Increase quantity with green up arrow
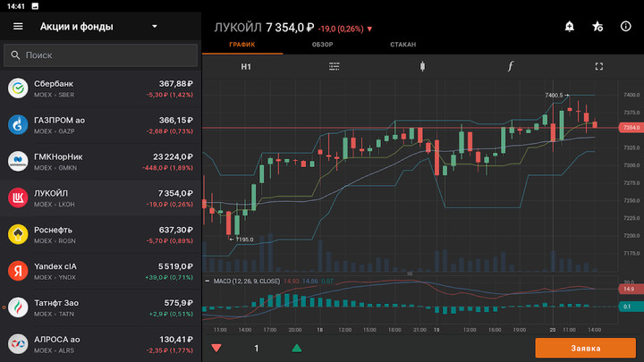Image resolution: width=644 pixels, height=362 pixels. pyautogui.click(x=297, y=349)
